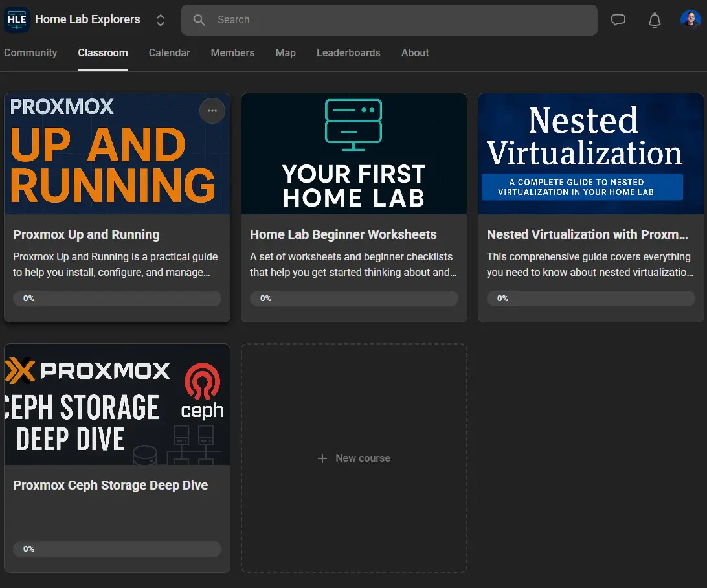Screen dimensions: 707x588
Task: Open the chat messages icon
Action: coord(618,20)
